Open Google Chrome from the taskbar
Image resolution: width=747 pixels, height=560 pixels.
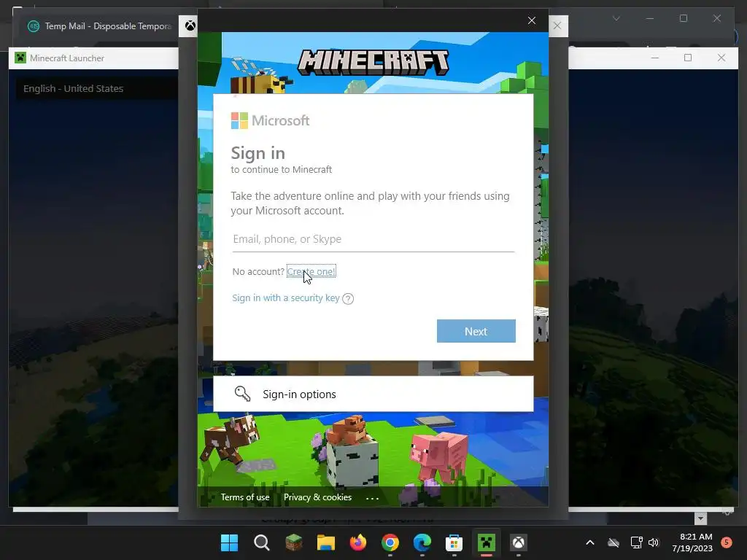(390, 542)
